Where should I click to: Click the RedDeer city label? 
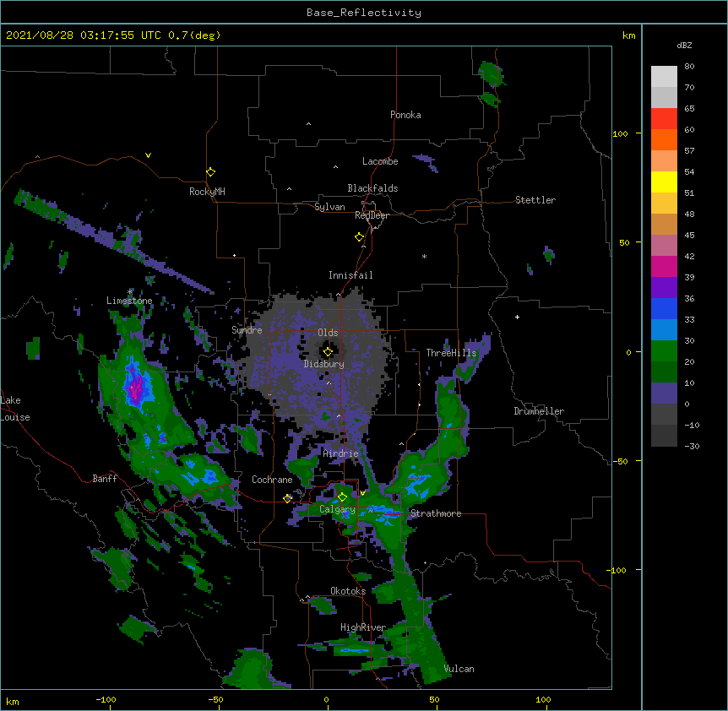pyautogui.click(x=372, y=215)
